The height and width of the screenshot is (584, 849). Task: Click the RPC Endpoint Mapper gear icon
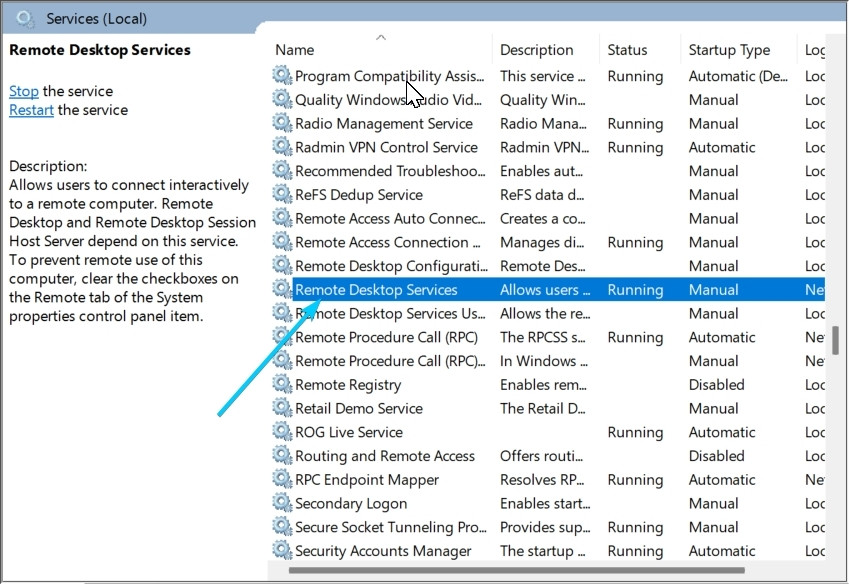[x=282, y=480]
